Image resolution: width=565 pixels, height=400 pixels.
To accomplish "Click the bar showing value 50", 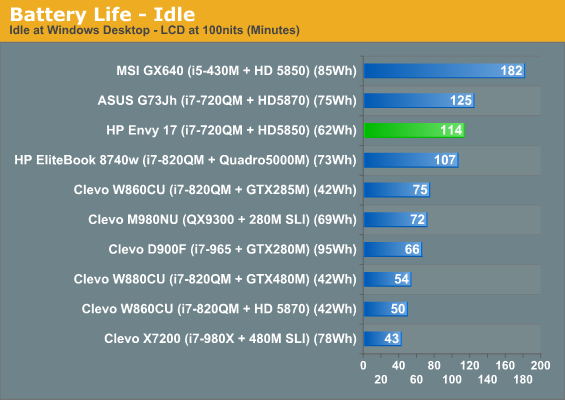I will click(386, 309).
